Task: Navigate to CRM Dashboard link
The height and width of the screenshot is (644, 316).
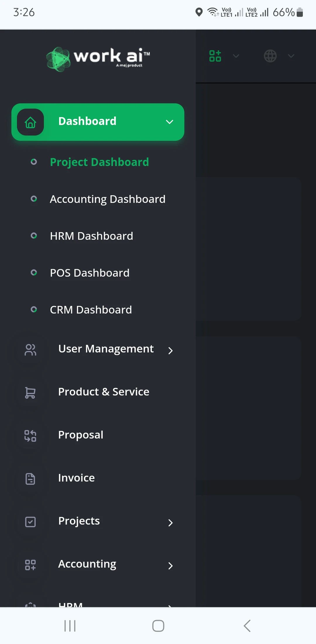Action: point(91,310)
